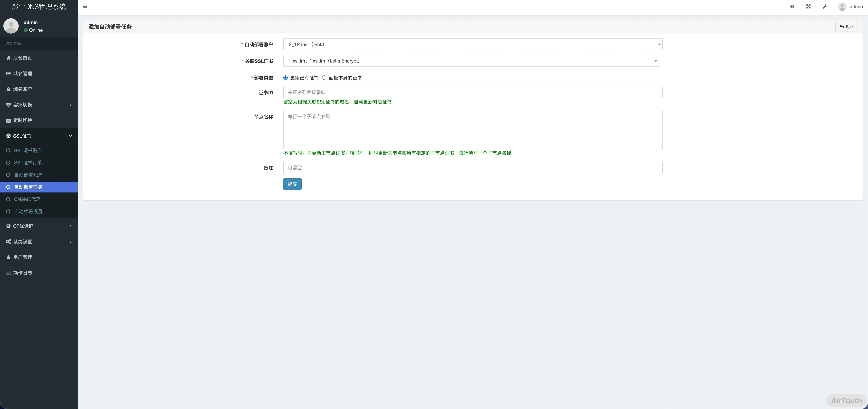The height and width of the screenshot is (409, 868).
Task: Click the 提交 submit button
Action: tap(292, 184)
